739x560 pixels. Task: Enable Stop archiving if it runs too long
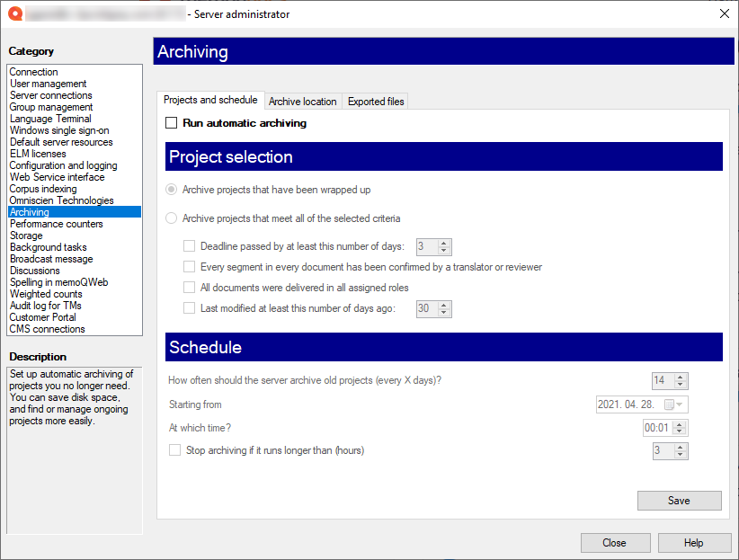[174, 450]
